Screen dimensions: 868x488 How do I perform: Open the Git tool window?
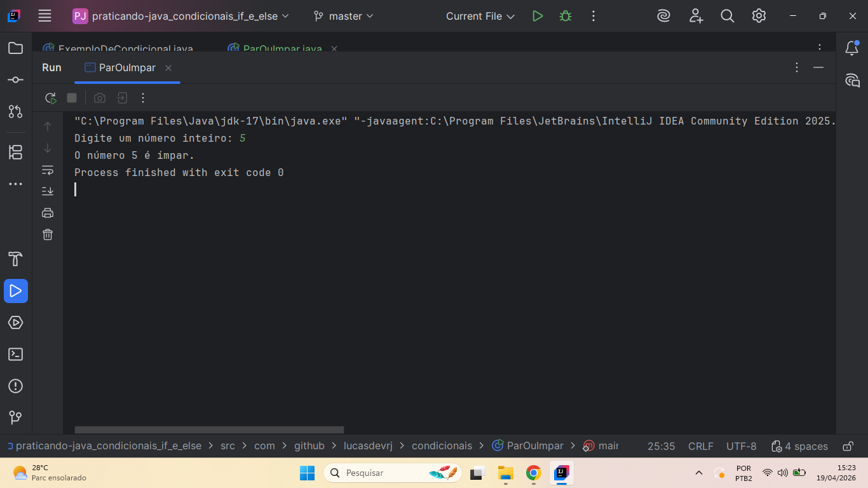[16, 417]
